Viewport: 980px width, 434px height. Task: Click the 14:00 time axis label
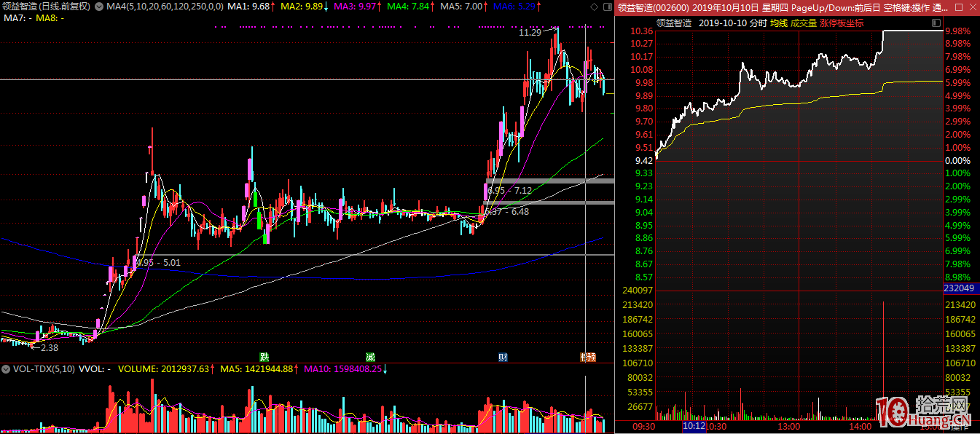[x=861, y=427]
